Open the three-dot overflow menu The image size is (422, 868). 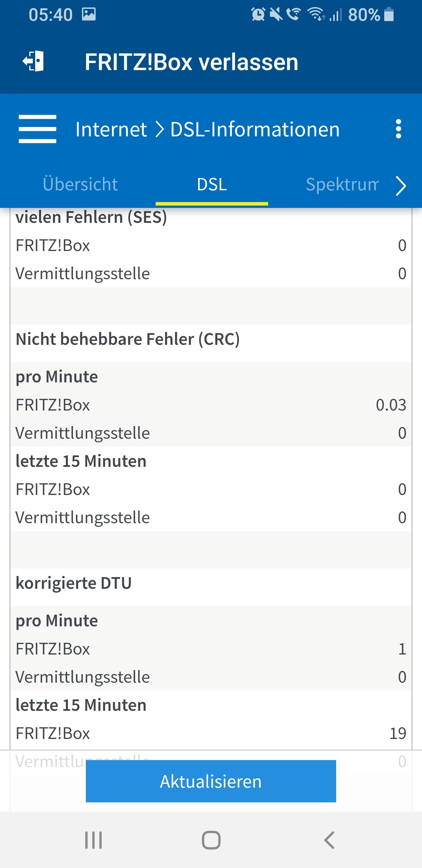(399, 129)
